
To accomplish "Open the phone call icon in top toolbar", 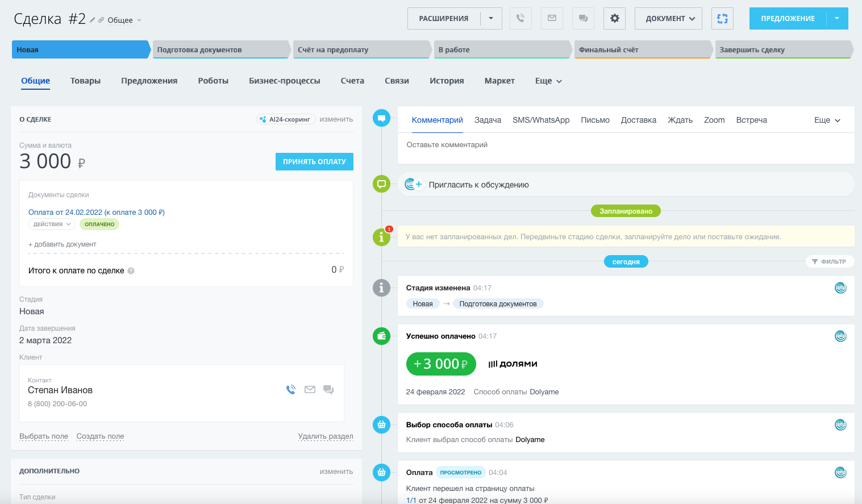I will tap(520, 18).
